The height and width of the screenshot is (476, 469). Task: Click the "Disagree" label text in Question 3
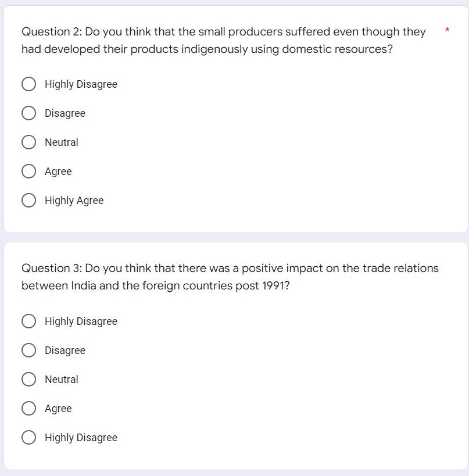pos(65,350)
